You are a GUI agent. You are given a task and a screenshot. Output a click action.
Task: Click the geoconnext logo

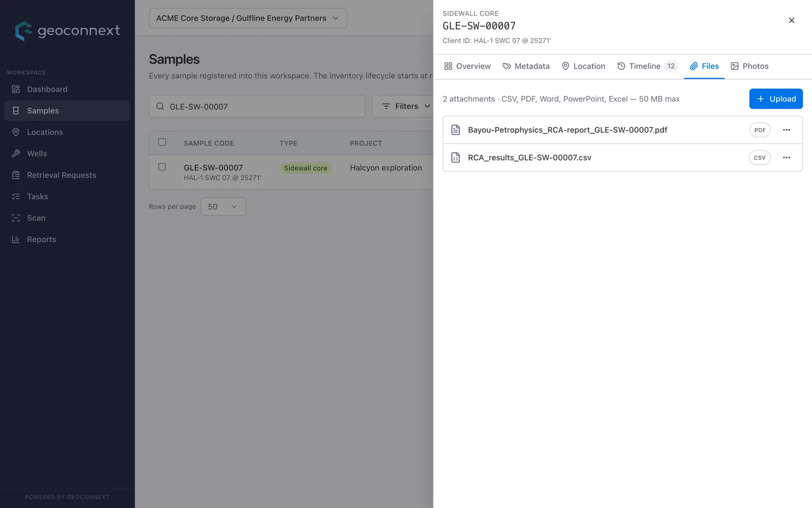(x=67, y=31)
